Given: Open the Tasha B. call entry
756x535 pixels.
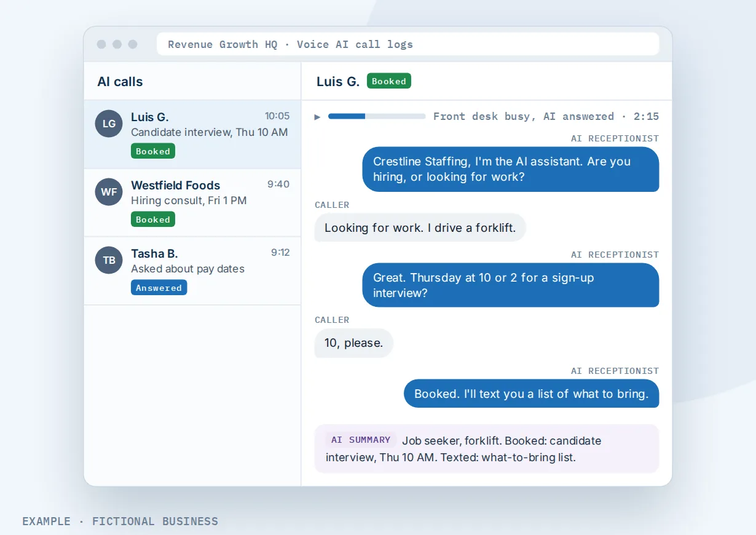Looking at the screenshot, I should point(192,271).
